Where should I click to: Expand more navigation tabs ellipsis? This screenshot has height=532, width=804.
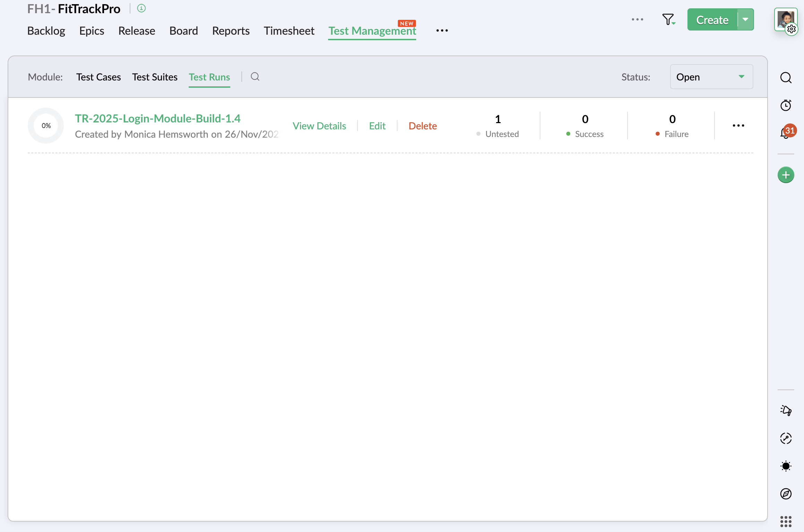(x=442, y=31)
